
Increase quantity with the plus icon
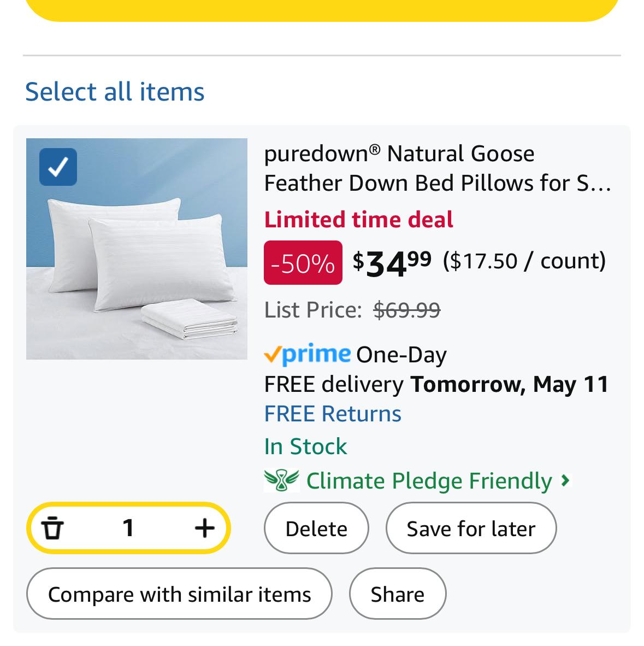point(204,528)
